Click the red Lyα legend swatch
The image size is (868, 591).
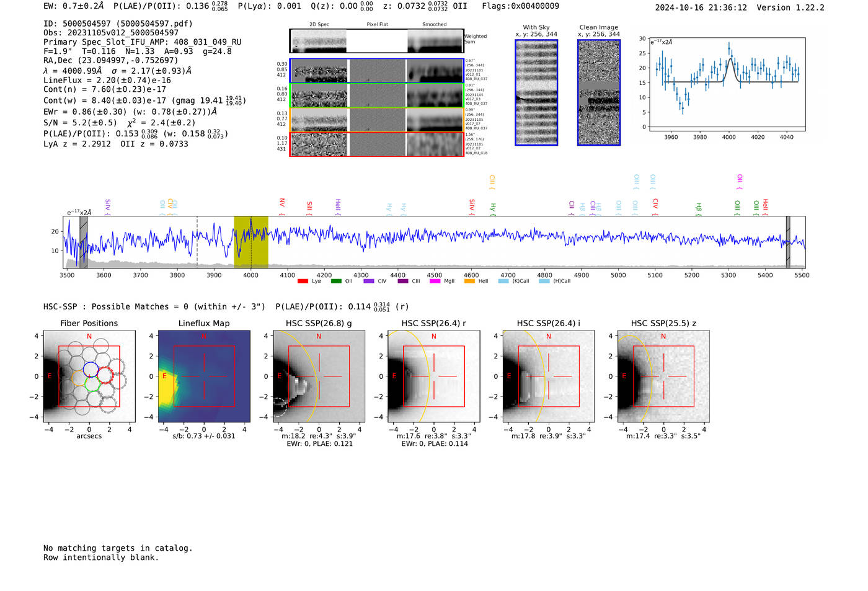pos(303,281)
